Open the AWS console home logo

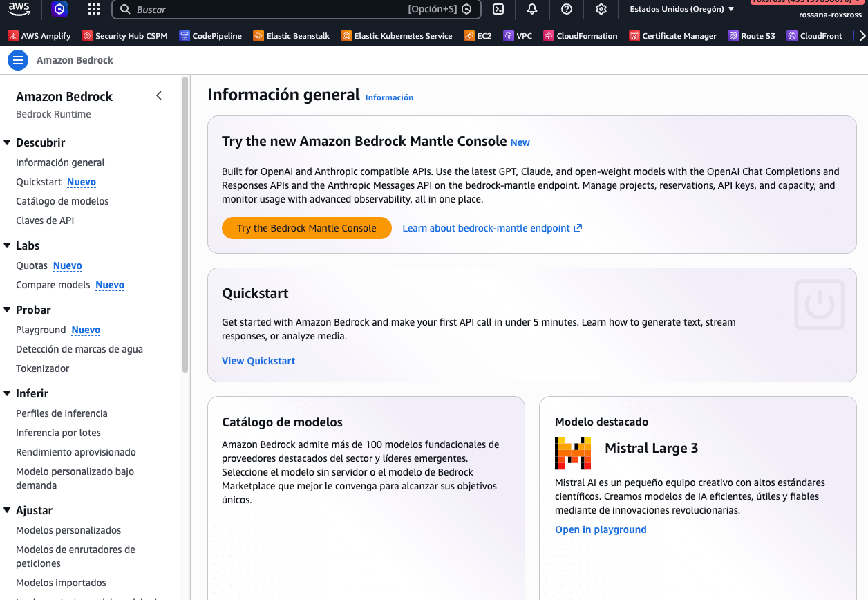pos(19,9)
